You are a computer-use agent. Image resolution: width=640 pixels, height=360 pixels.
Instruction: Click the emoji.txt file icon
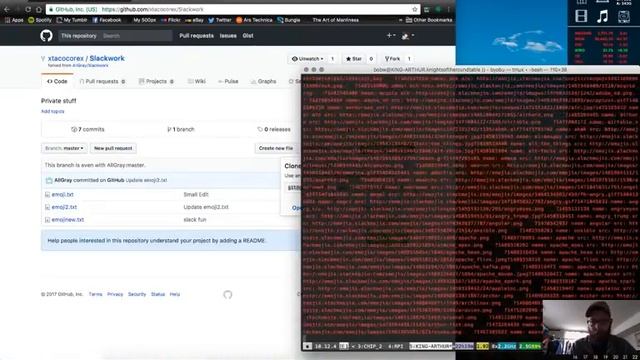[x=47, y=195]
